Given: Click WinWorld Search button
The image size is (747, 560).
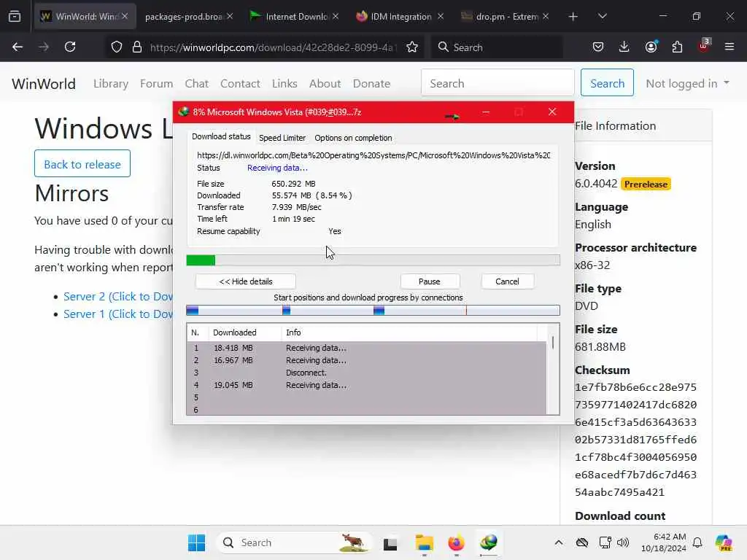Looking at the screenshot, I should [607, 83].
